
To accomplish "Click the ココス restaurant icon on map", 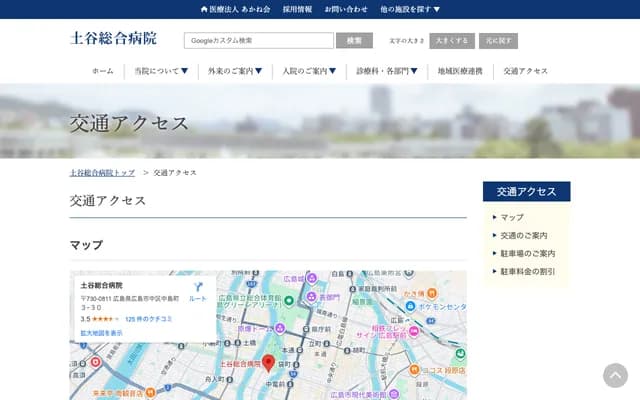I will [413, 370].
